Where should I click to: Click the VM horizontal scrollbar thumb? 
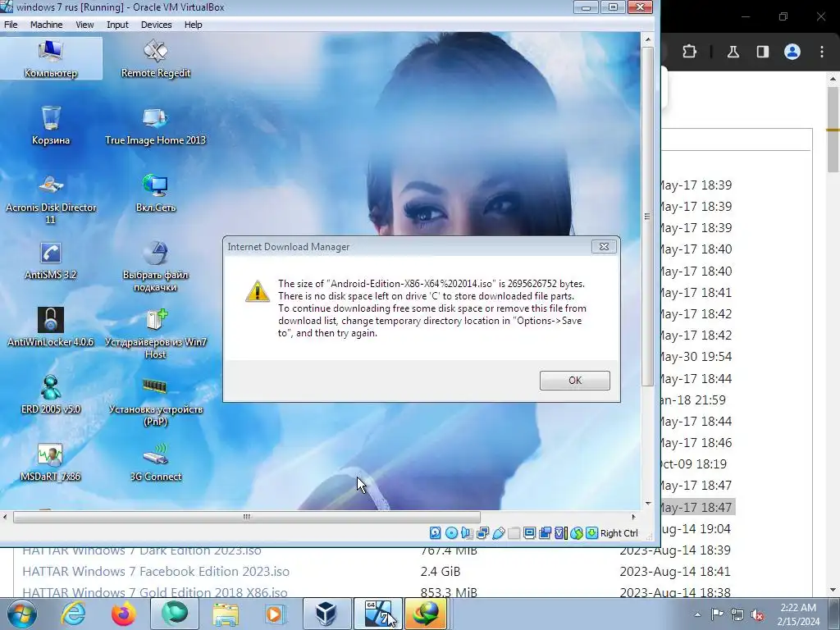247,517
